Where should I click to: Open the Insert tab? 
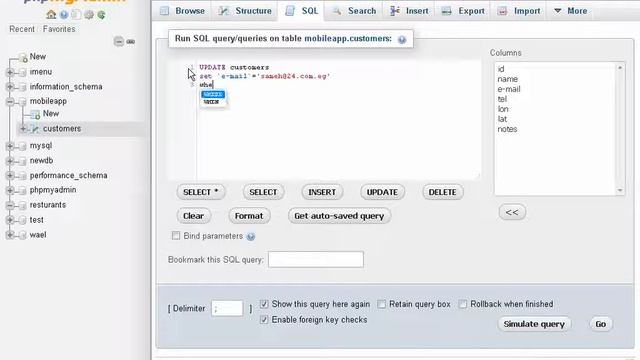pyautogui.click(x=409, y=11)
